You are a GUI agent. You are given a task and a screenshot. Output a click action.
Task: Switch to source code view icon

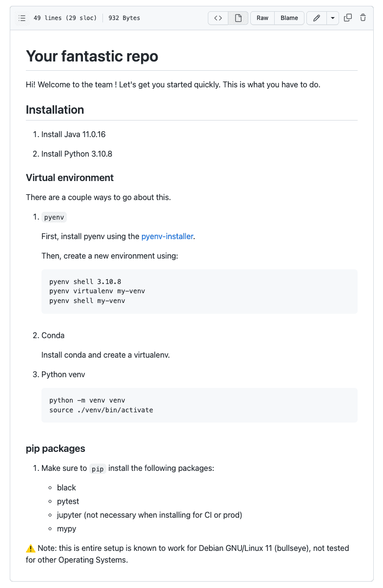(x=218, y=18)
